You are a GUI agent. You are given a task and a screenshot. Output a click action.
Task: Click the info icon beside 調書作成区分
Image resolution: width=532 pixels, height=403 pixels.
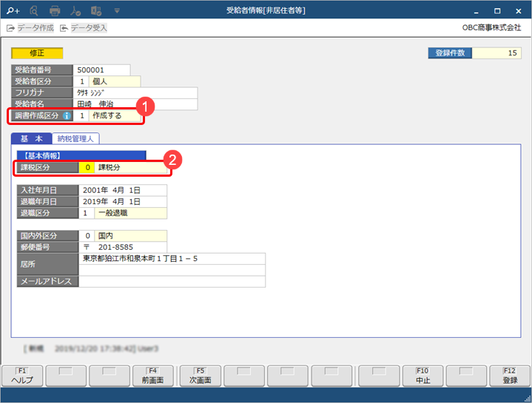[67, 115]
